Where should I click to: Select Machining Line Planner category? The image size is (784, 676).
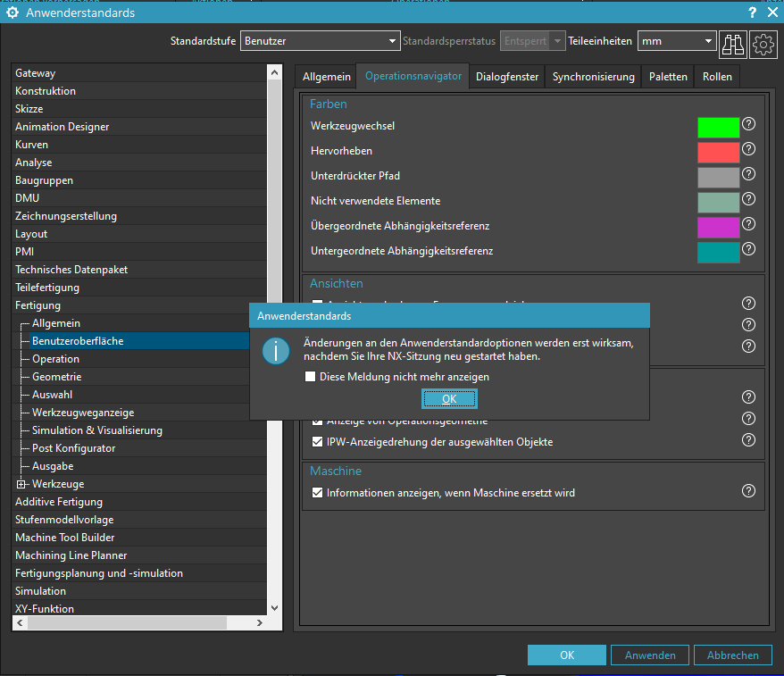[x=139, y=555]
